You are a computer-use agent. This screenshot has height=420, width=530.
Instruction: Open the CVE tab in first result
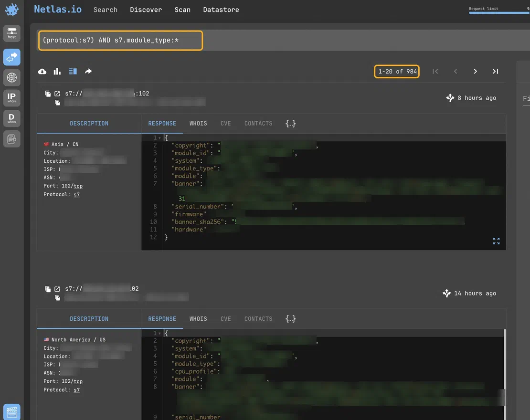pyautogui.click(x=226, y=123)
